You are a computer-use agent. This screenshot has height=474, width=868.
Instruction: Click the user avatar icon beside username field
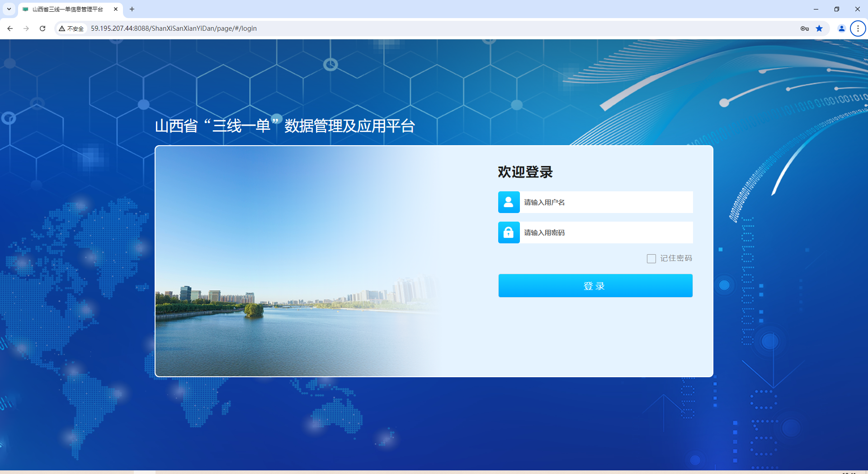(x=509, y=202)
